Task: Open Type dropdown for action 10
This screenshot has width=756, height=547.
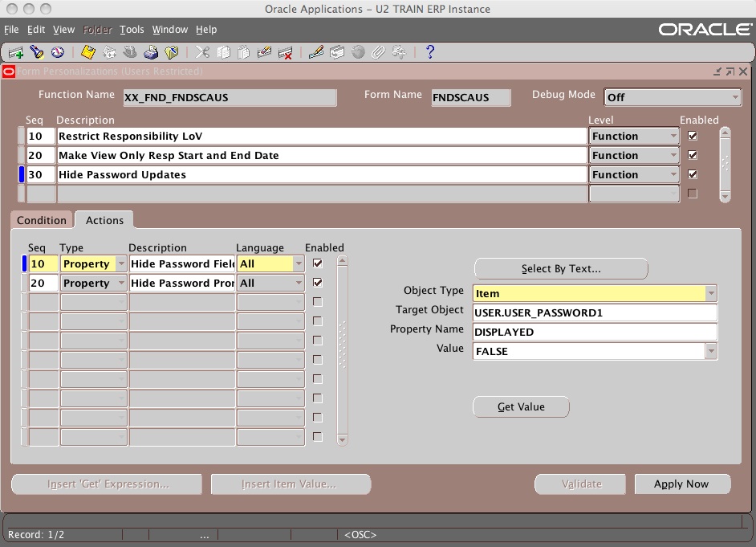Action: (x=121, y=263)
